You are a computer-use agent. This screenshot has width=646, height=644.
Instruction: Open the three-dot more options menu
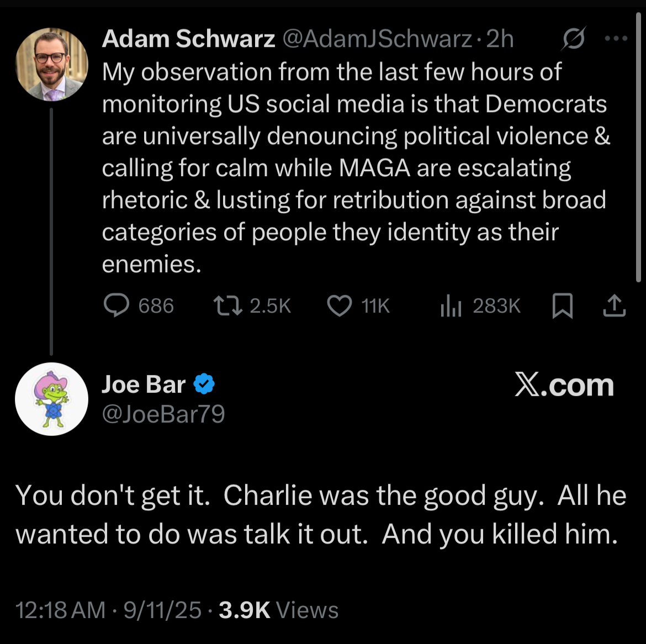[616, 39]
